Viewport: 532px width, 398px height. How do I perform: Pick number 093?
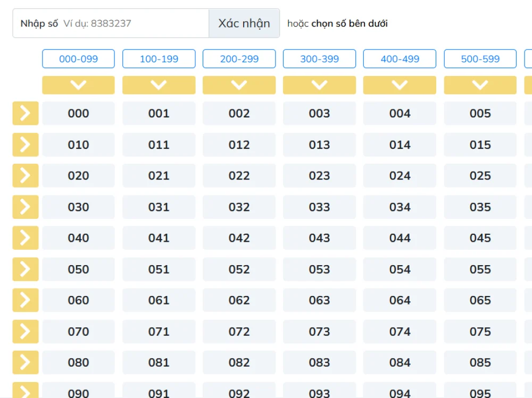319,391
